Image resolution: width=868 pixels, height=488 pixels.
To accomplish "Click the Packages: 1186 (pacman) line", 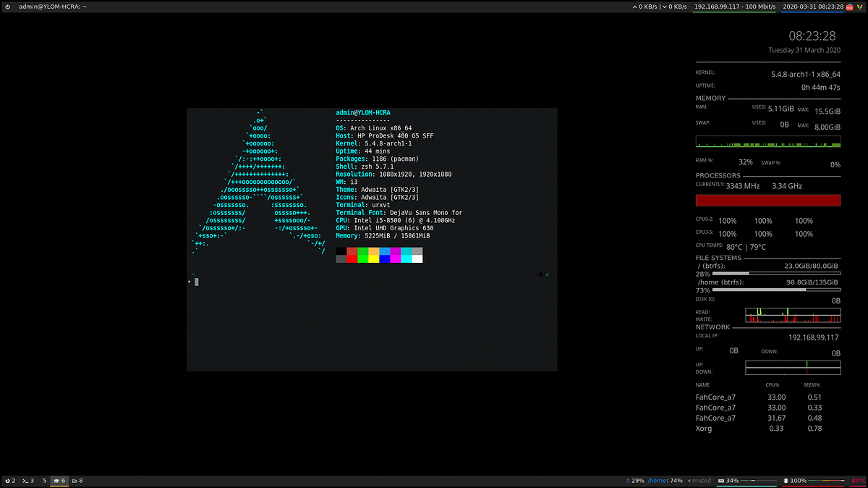I will [x=377, y=159].
